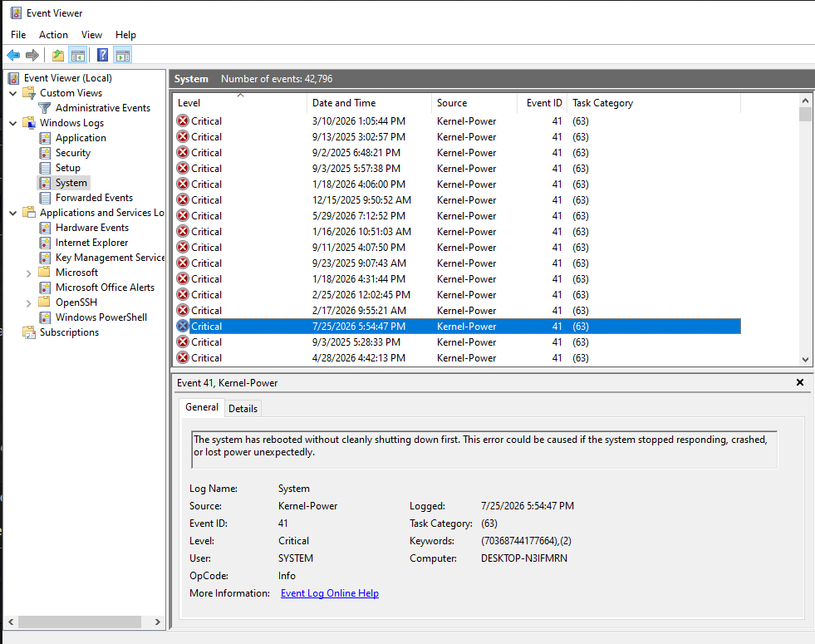
Task: Sort by Date and Time column header
Action: [x=369, y=103]
